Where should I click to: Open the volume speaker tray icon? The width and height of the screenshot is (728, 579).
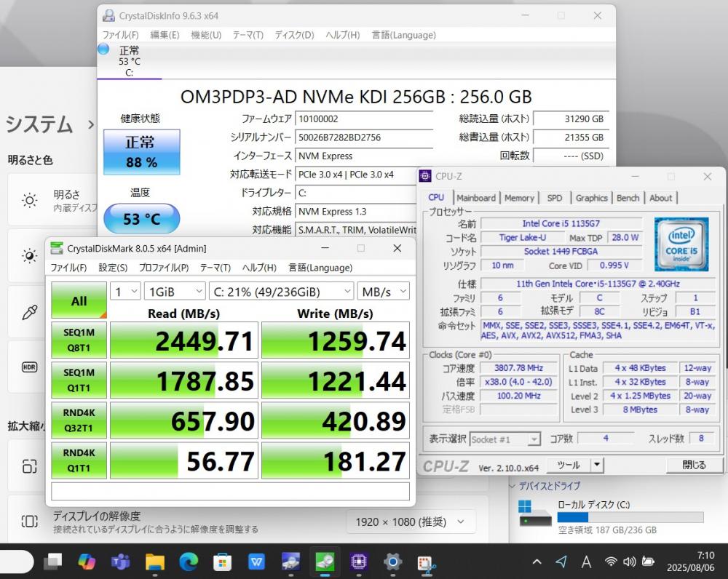point(629,562)
